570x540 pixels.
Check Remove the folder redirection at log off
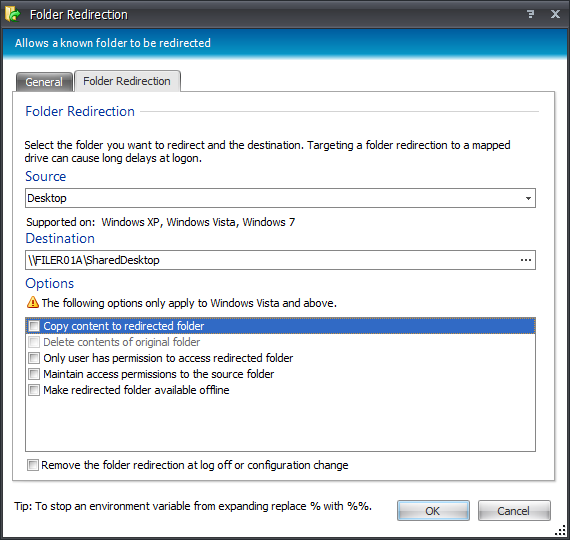[x=32, y=465]
